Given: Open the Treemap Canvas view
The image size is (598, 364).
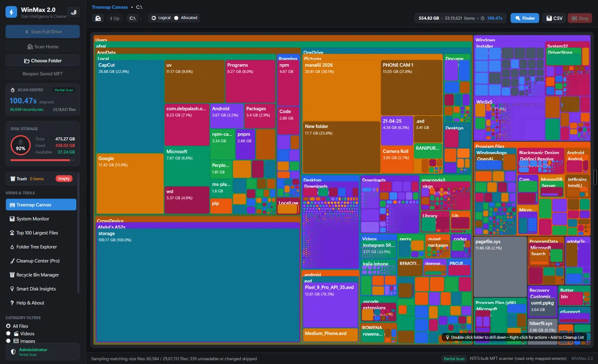Looking at the screenshot, I should click(x=41, y=205).
